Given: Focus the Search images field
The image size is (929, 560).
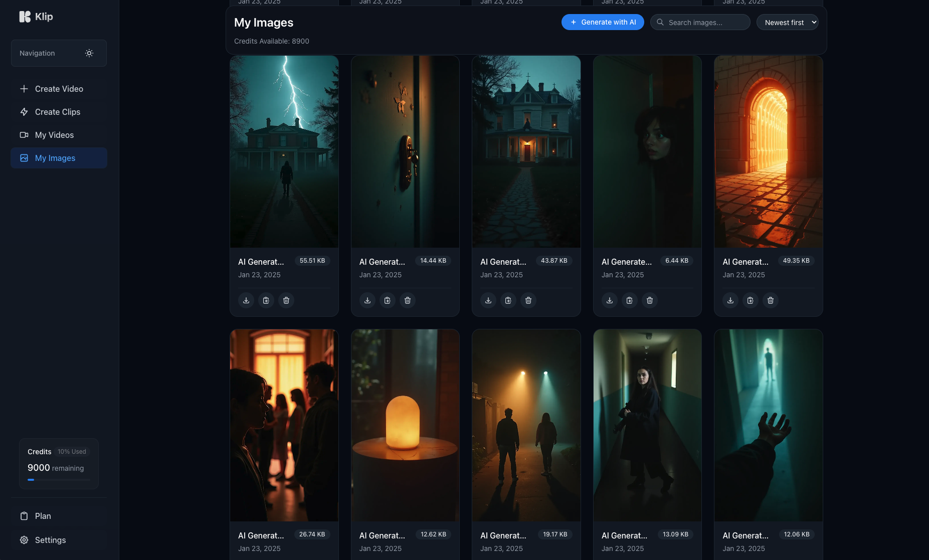Looking at the screenshot, I should pos(700,22).
